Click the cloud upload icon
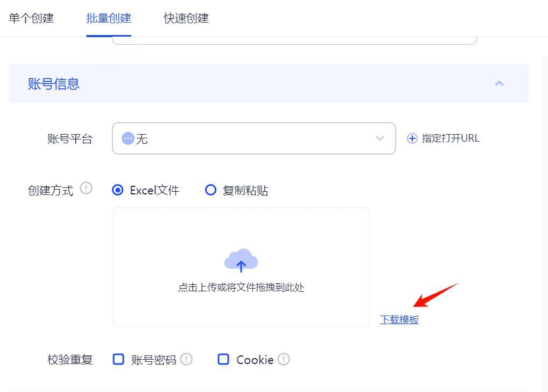The image size is (548, 392). click(241, 261)
